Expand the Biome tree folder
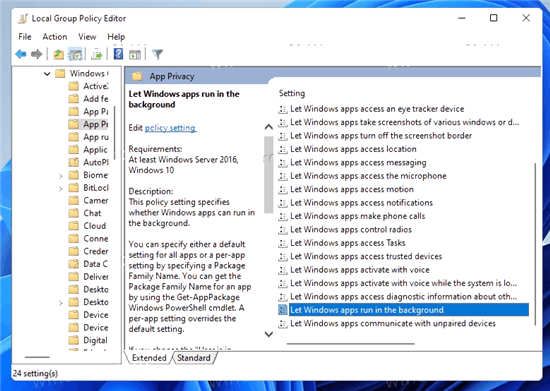Image resolution: width=550 pixels, height=391 pixels. [61, 176]
